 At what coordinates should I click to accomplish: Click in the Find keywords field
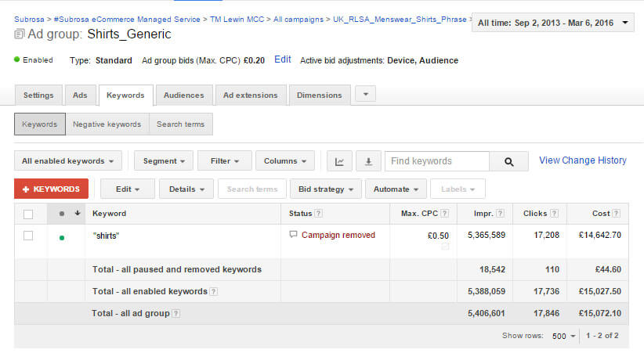(437, 161)
